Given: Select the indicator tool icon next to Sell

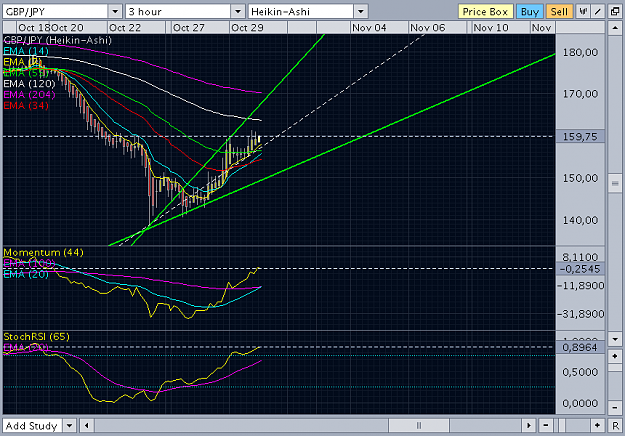Looking at the screenshot, I should 583,12.
